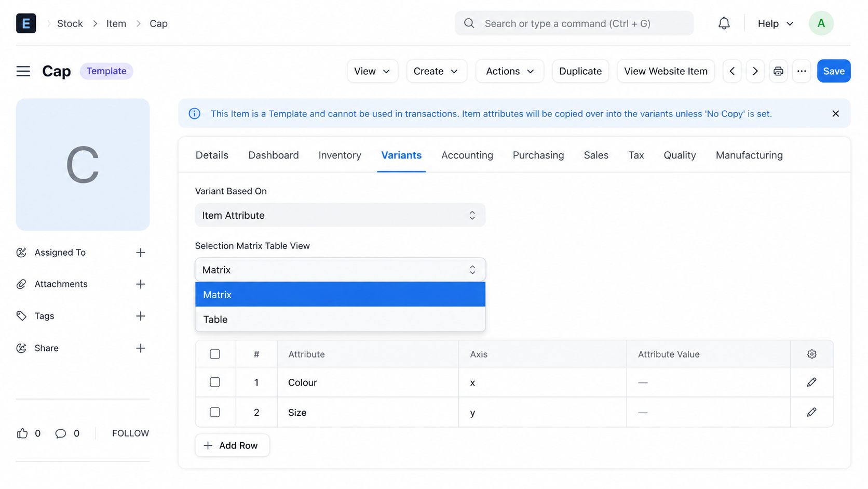Open the user avatar menu
Image resolution: width=868 pixels, height=489 pixels.
coord(821,23)
